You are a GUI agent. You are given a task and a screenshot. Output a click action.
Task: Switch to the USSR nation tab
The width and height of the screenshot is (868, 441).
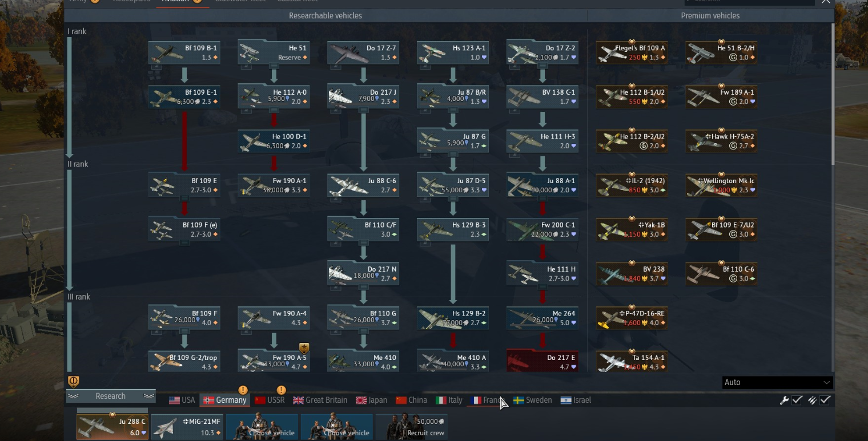coord(270,400)
